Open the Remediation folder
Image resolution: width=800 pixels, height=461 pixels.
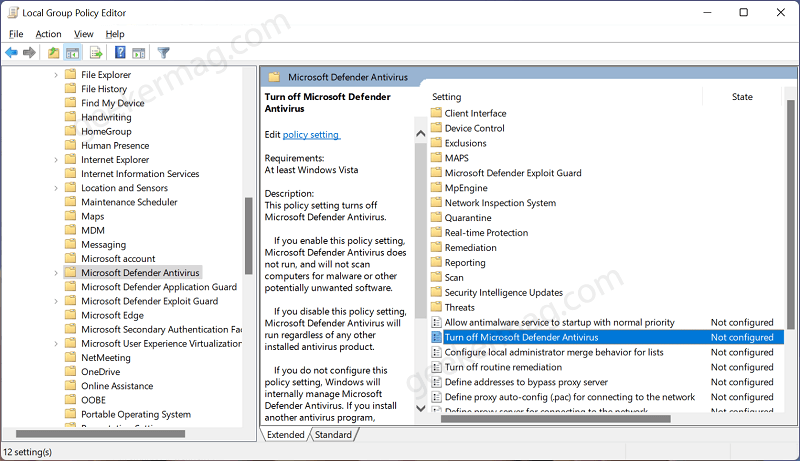(470, 247)
